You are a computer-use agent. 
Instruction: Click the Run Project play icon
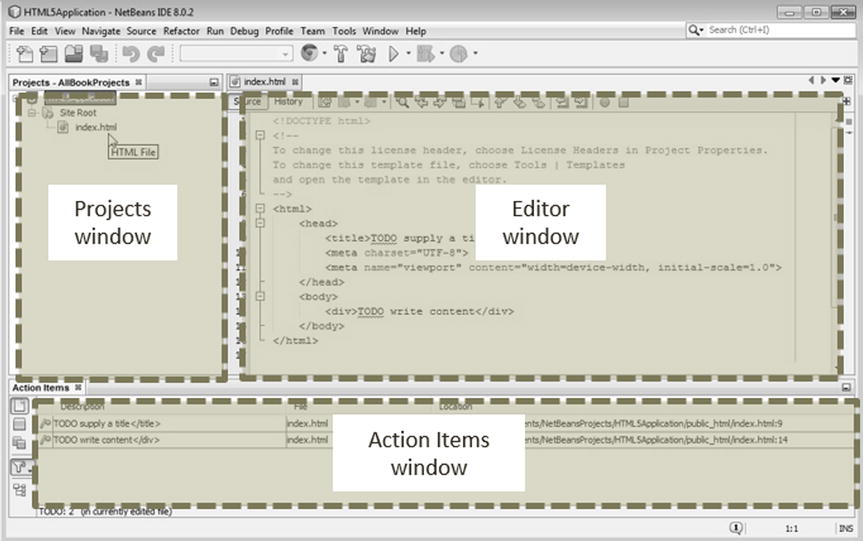click(x=394, y=53)
